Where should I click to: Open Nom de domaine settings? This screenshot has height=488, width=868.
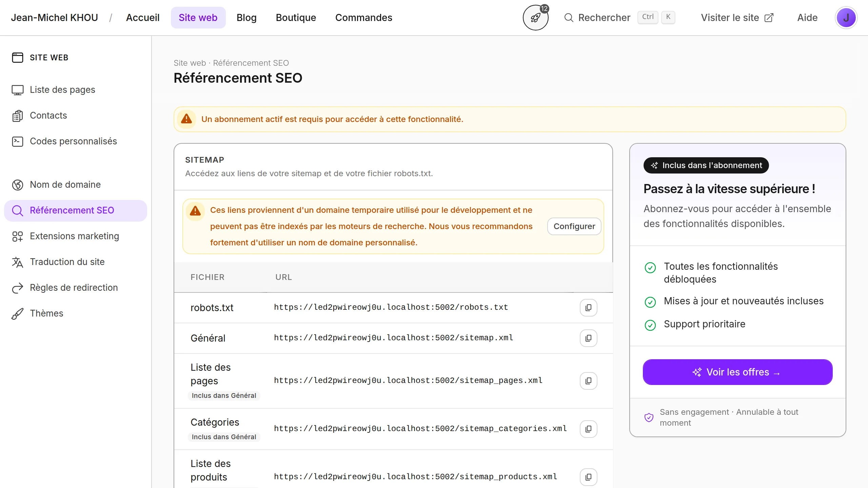pyautogui.click(x=65, y=184)
